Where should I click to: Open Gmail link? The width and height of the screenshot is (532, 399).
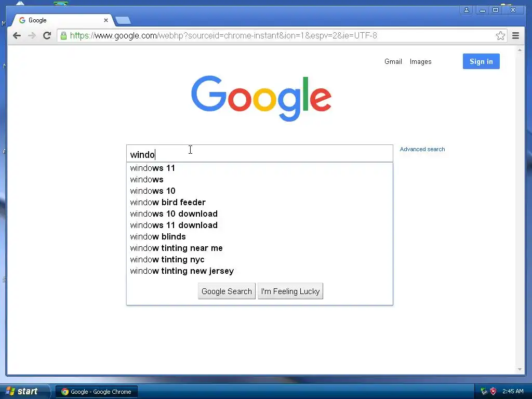pyautogui.click(x=393, y=61)
